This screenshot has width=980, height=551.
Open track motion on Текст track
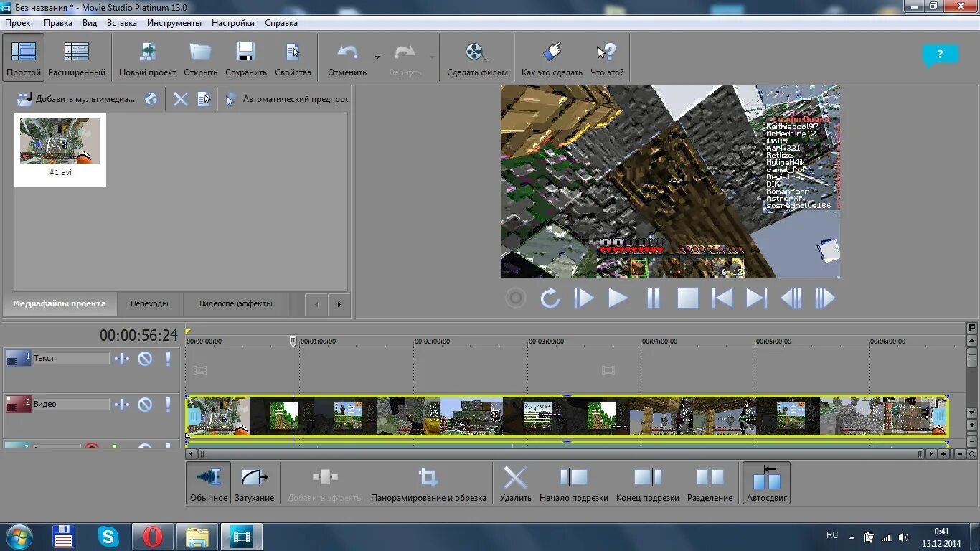[x=122, y=359]
